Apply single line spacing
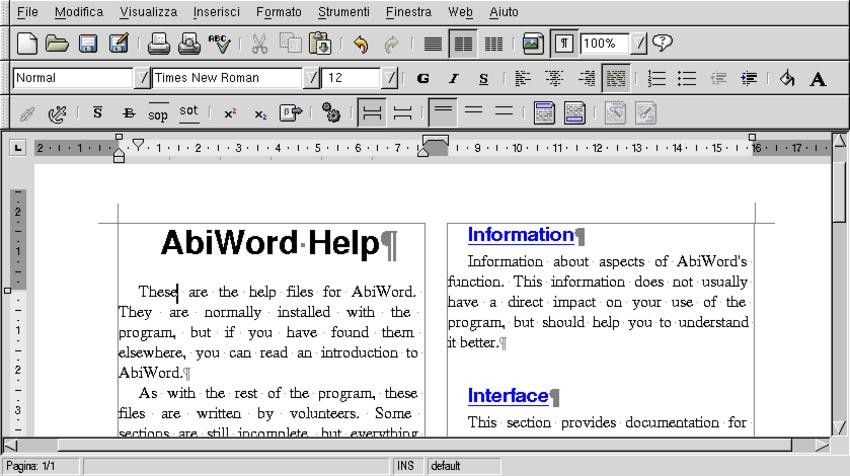This screenshot has width=850, height=476. point(443,112)
